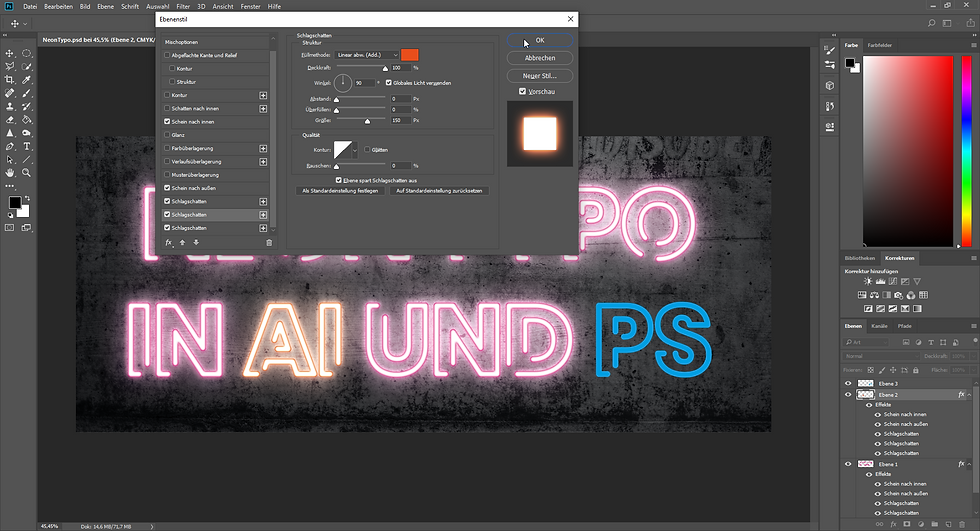Click Neuer Stil... button
This screenshot has width=980, height=531.
click(x=540, y=76)
